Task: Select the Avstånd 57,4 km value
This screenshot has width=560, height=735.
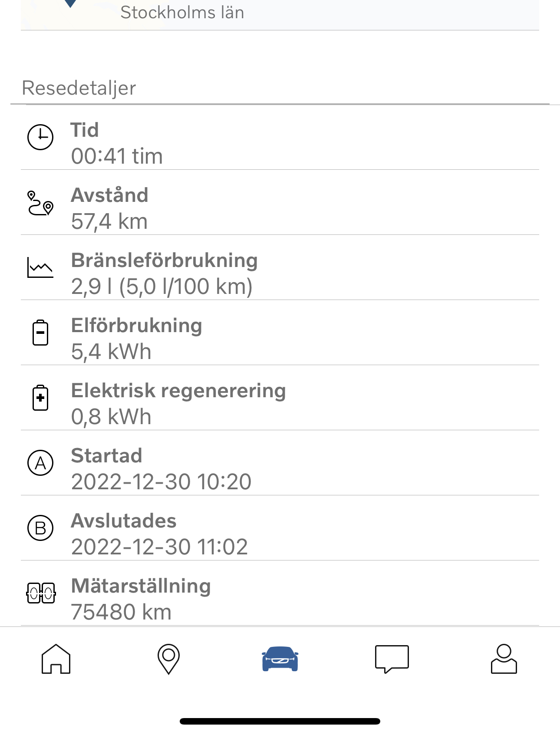Action: tap(109, 221)
